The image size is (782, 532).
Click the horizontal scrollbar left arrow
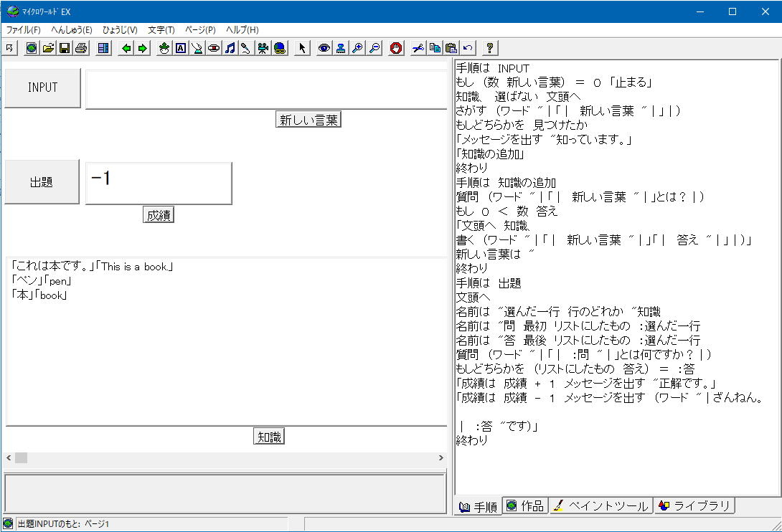[9, 457]
